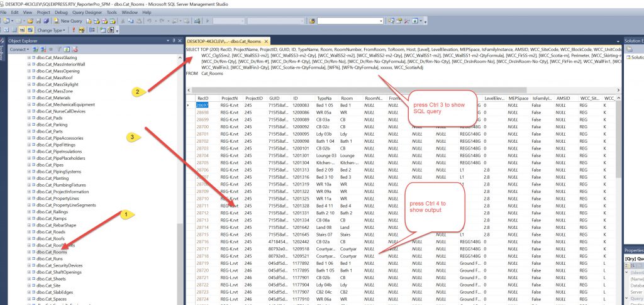The width and height of the screenshot is (644, 305).
Task: Toggle the Show Diagram Pane icon
Action: (7, 30)
